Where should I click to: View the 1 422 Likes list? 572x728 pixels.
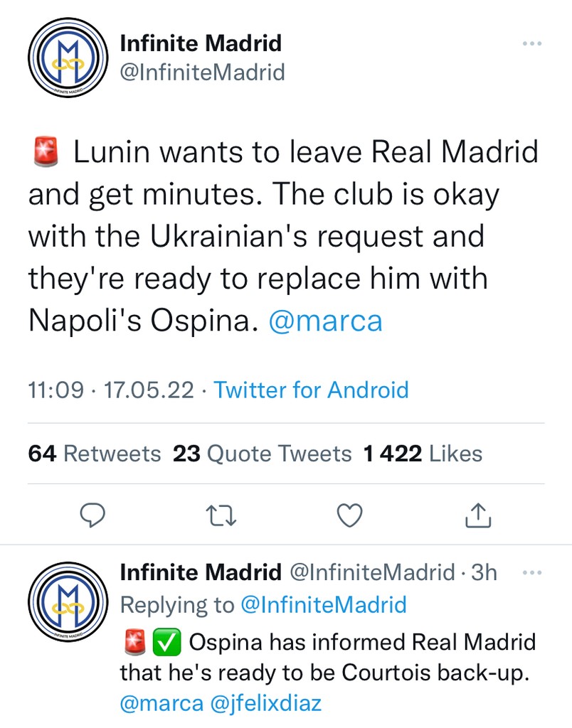pyautogui.click(x=423, y=454)
